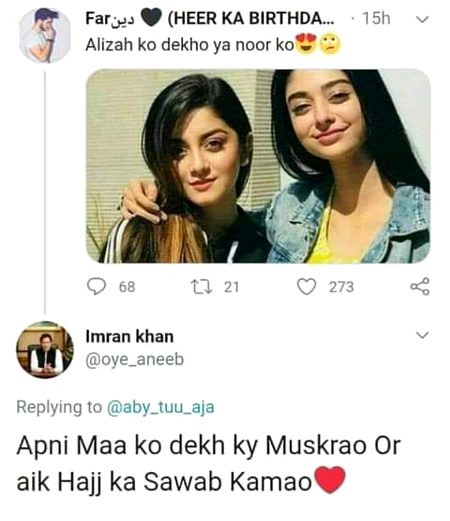The width and height of the screenshot is (450, 521).
Task: Click the 68 replies count
Action: (x=127, y=287)
